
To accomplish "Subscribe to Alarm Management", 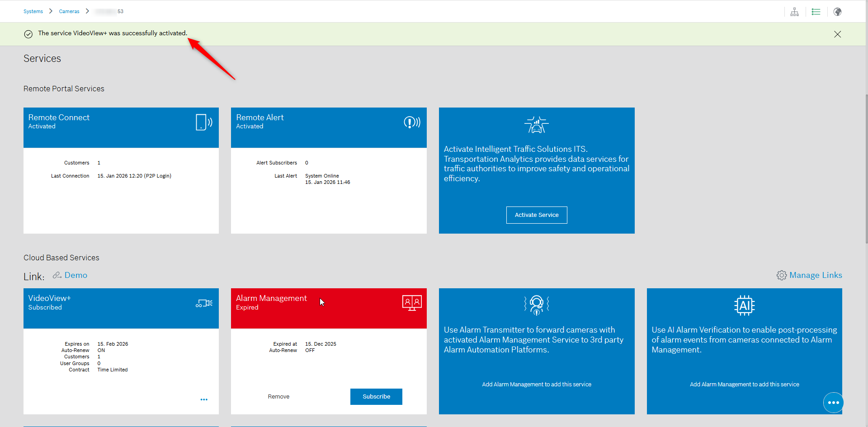I will click(376, 397).
